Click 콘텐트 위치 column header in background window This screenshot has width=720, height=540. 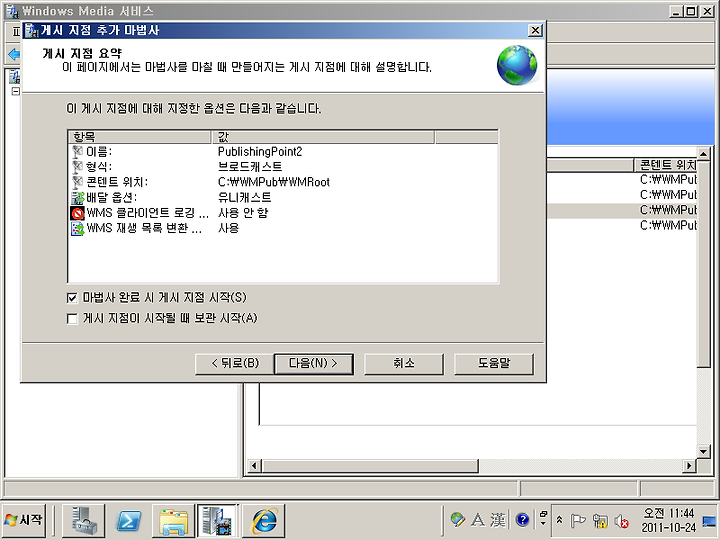click(667, 165)
